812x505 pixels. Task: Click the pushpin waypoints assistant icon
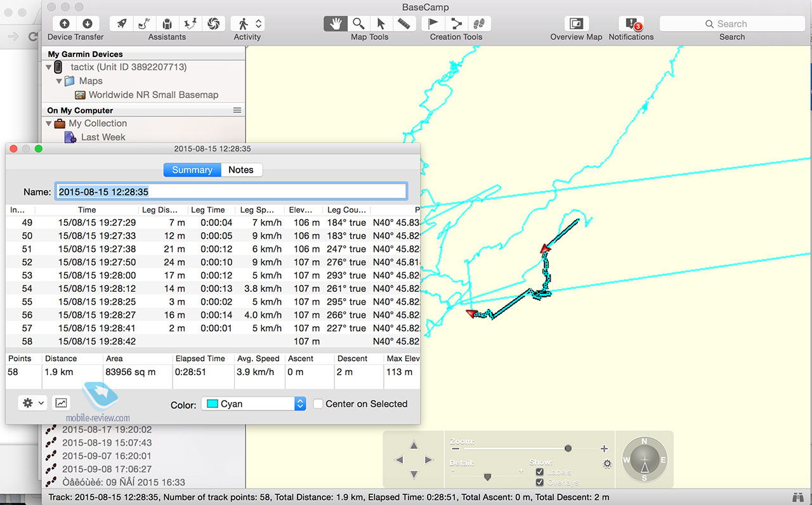coord(190,23)
